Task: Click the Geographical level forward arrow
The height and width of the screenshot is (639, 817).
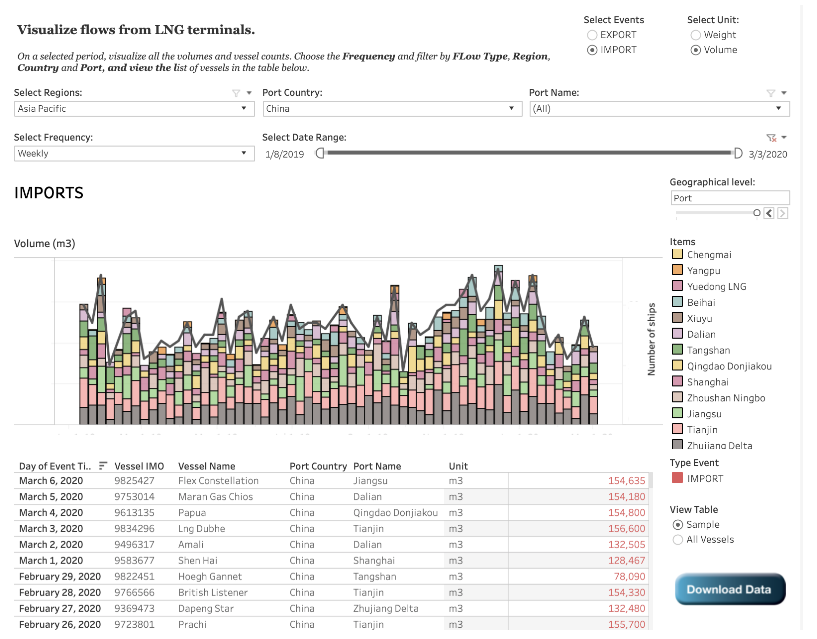Action: [x=782, y=213]
